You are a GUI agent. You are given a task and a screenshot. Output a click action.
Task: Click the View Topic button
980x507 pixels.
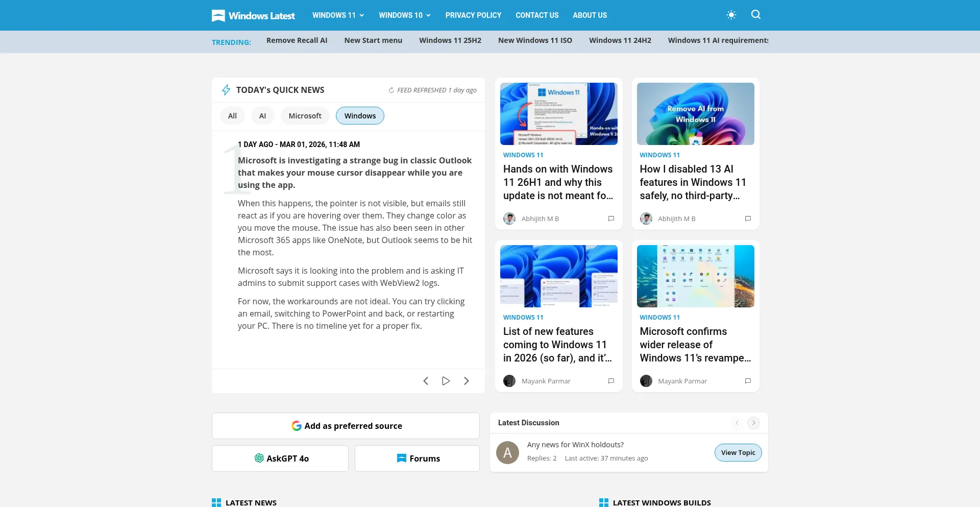(738, 452)
